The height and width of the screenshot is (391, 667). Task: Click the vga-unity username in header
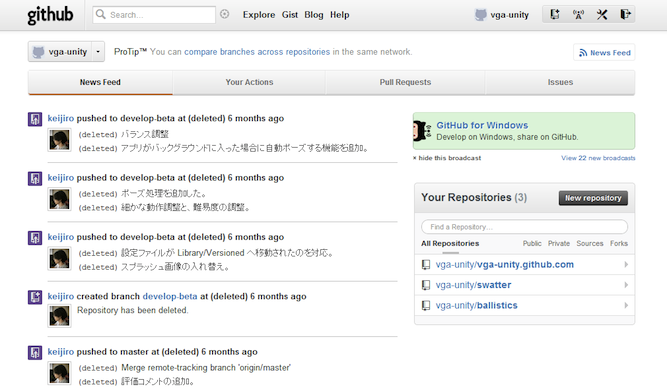pyautogui.click(x=510, y=15)
